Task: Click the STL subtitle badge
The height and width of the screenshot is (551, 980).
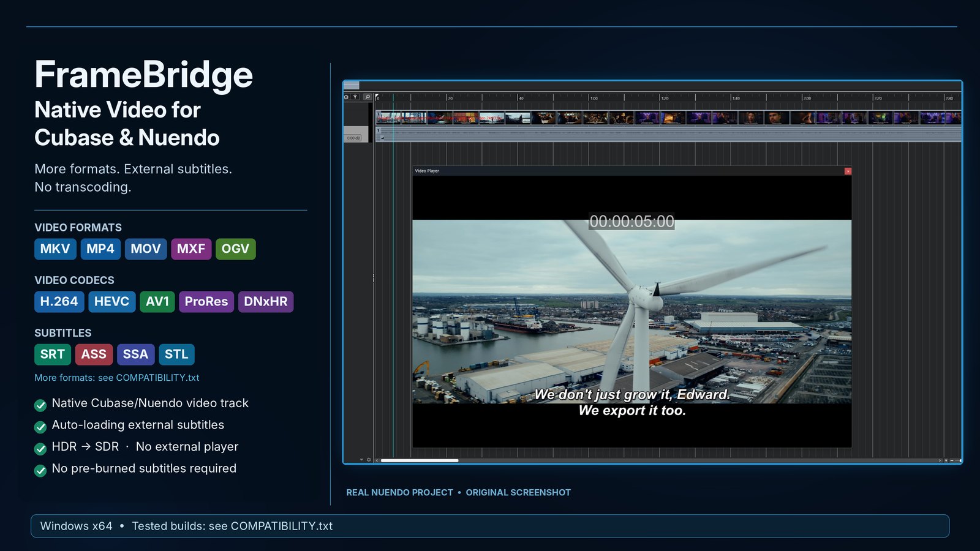Action: pos(176,354)
